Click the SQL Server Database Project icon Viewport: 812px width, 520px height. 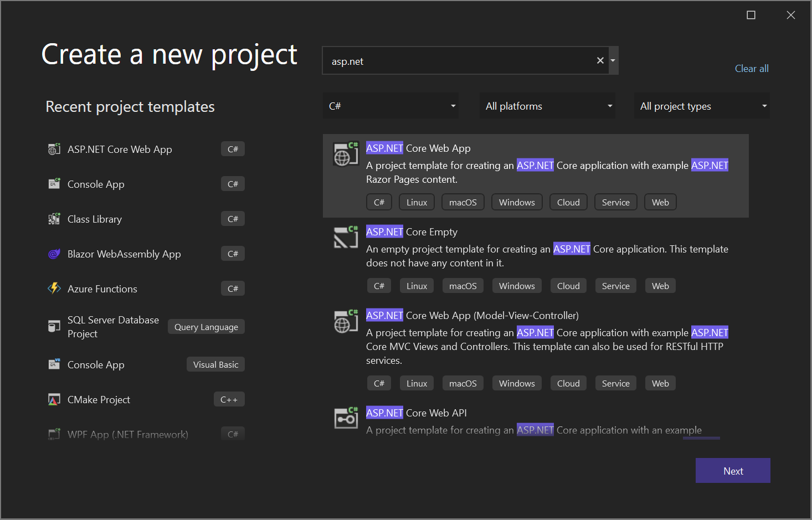[x=54, y=326]
